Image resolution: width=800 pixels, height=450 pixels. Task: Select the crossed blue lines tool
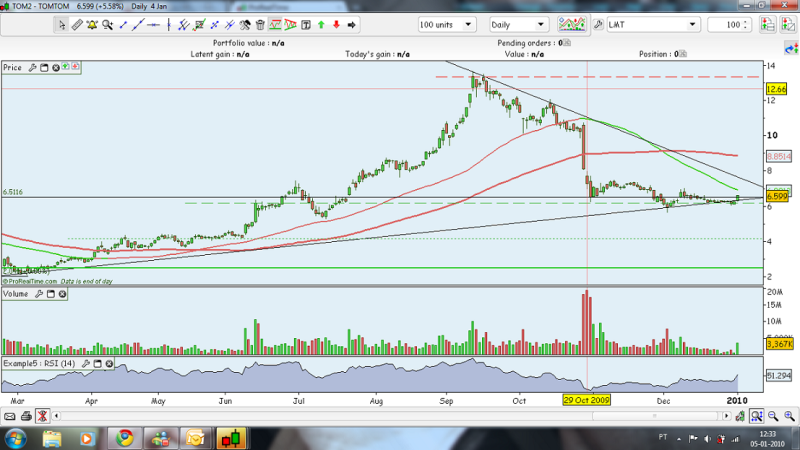(x=230, y=24)
